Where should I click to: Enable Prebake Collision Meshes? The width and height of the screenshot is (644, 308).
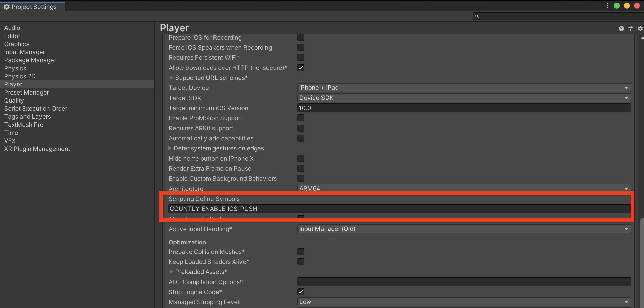click(300, 251)
